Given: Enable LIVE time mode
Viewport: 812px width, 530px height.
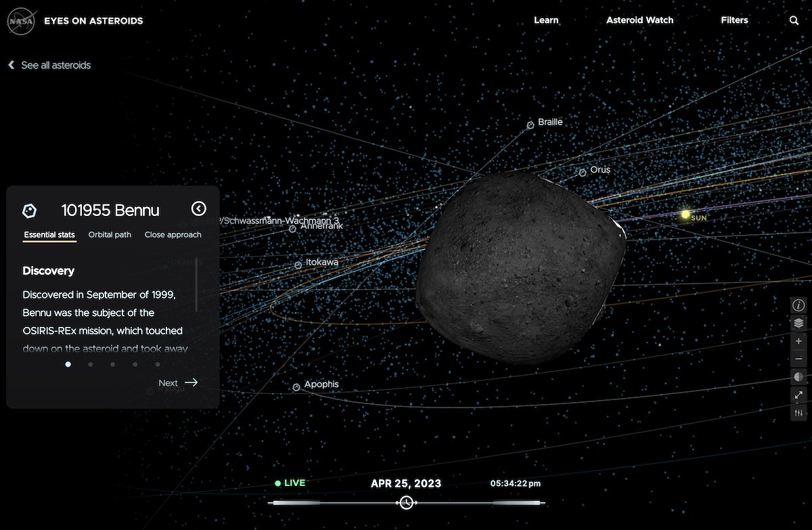Looking at the screenshot, I should (292, 483).
